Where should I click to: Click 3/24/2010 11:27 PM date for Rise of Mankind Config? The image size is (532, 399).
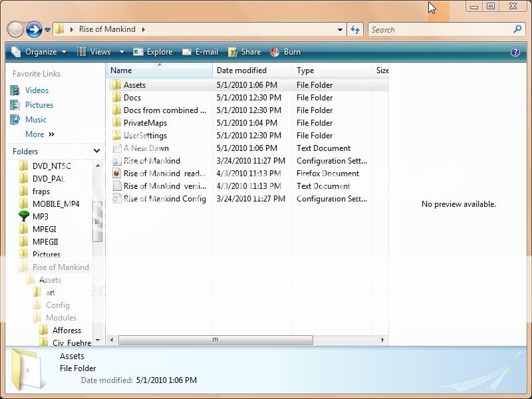(x=251, y=198)
